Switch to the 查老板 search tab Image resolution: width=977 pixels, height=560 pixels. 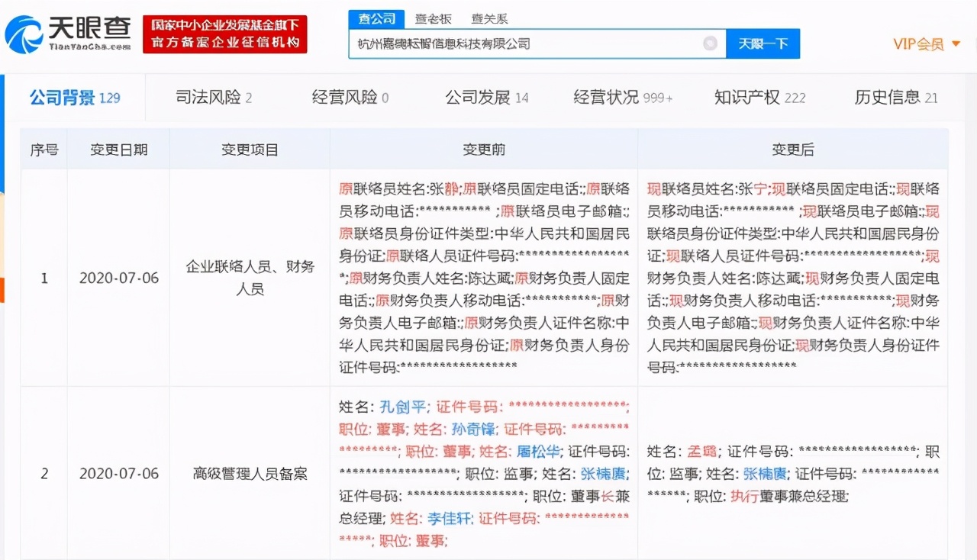coord(431,18)
